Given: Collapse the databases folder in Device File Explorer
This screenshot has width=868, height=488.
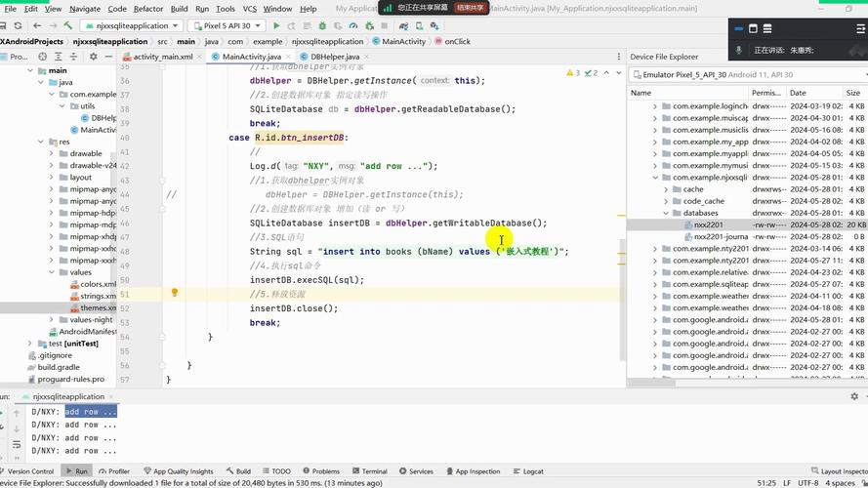Looking at the screenshot, I should [x=665, y=213].
